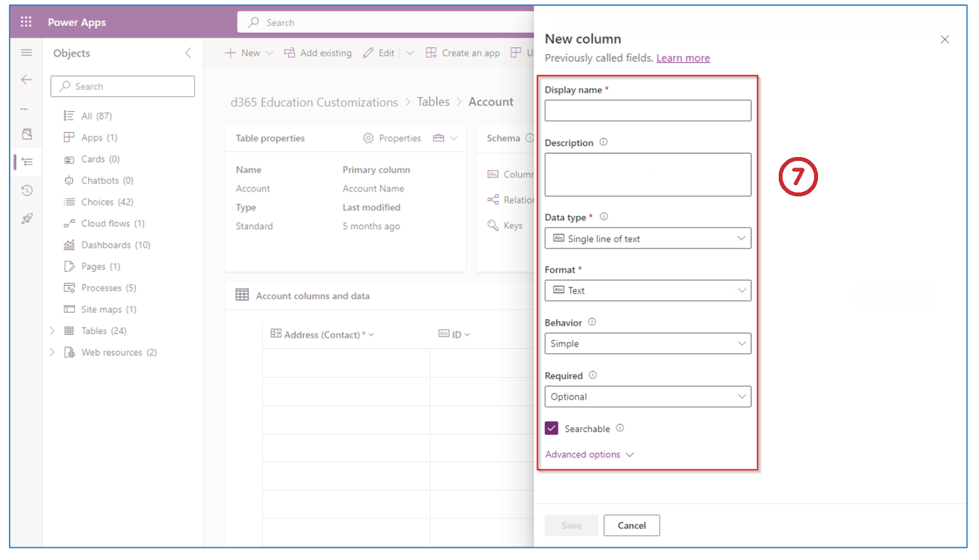Click the Cancel button
This screenshot has width=979, height=560.
pos(631,526)
